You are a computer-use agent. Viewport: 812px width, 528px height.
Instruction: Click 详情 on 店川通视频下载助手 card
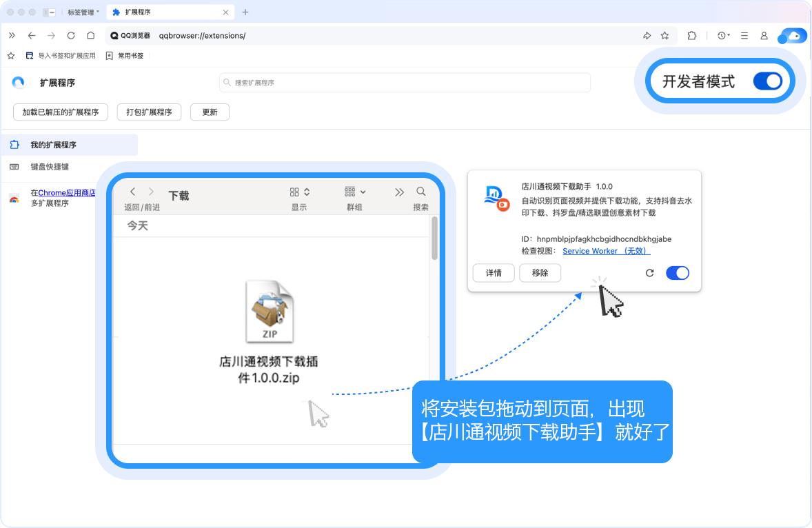pyautogui.click(x=494, y=273)
